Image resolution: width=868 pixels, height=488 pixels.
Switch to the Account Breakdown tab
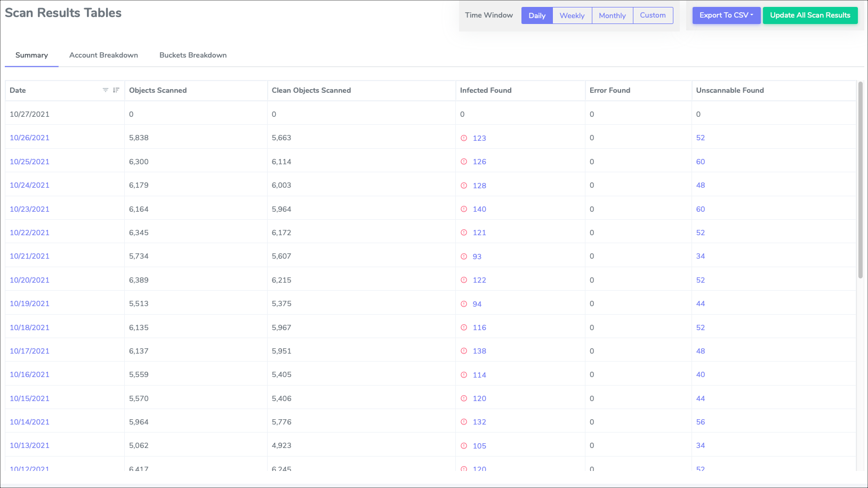click(103, 55)
